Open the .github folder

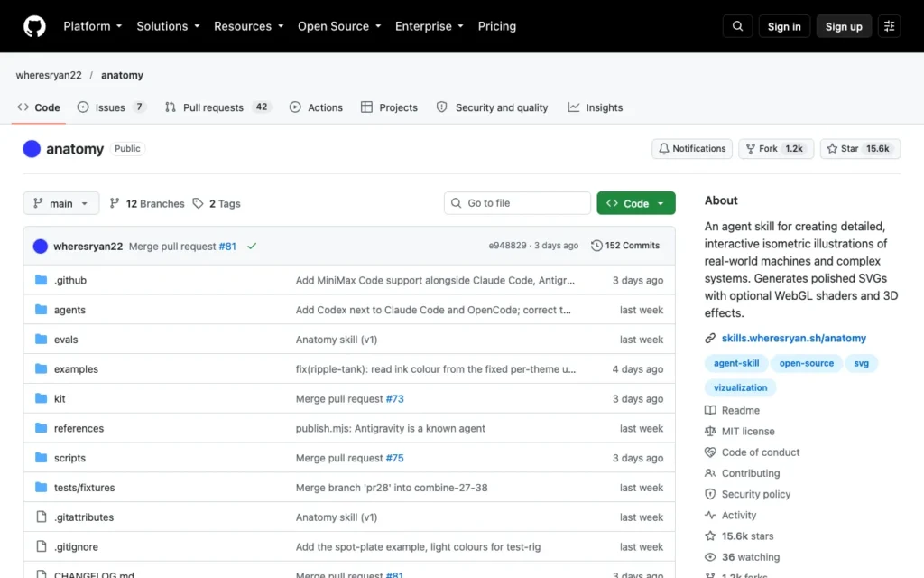tap(70, 280)
